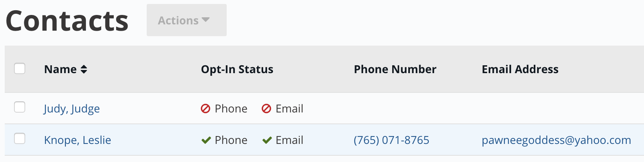
Task: Click the green phone opt-in checkmark for Leslie
Action: (206, 140)
